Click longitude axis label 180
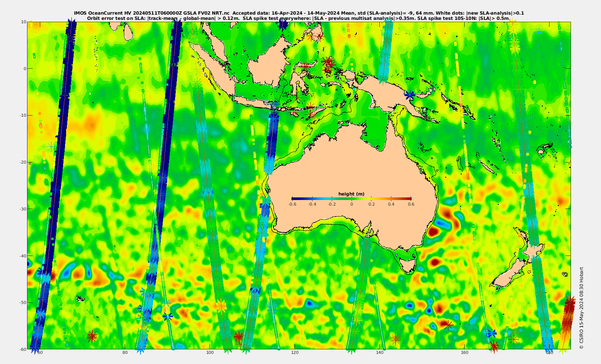This screenshot has width=601, height=364. (550, 353)
